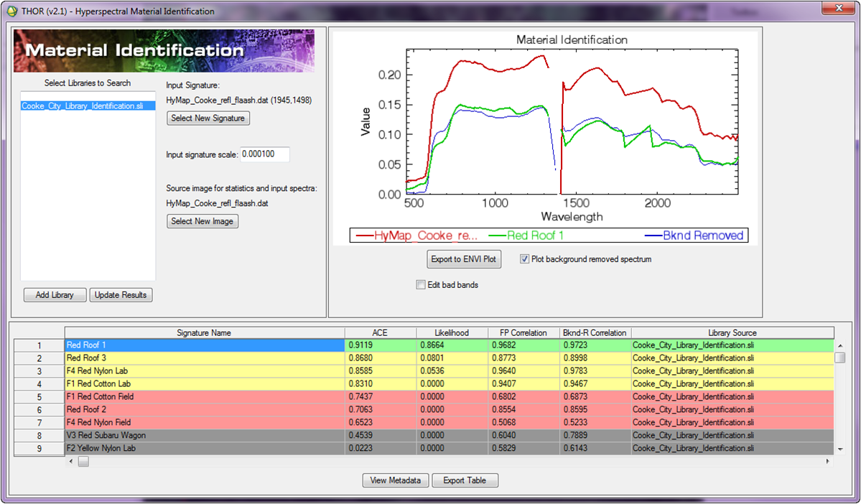The width and height of the screenshot is (861, 504).
Task: Open View Metadata
Action: (396, 480)
